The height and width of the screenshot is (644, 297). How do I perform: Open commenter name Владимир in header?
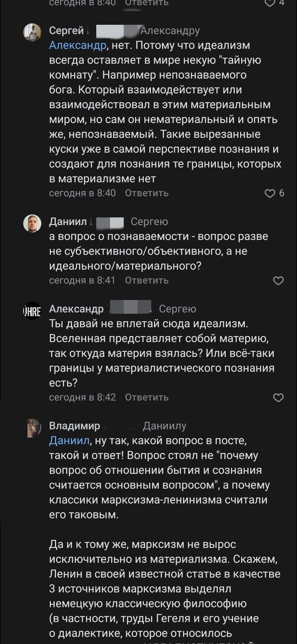(x=75, y=426)
